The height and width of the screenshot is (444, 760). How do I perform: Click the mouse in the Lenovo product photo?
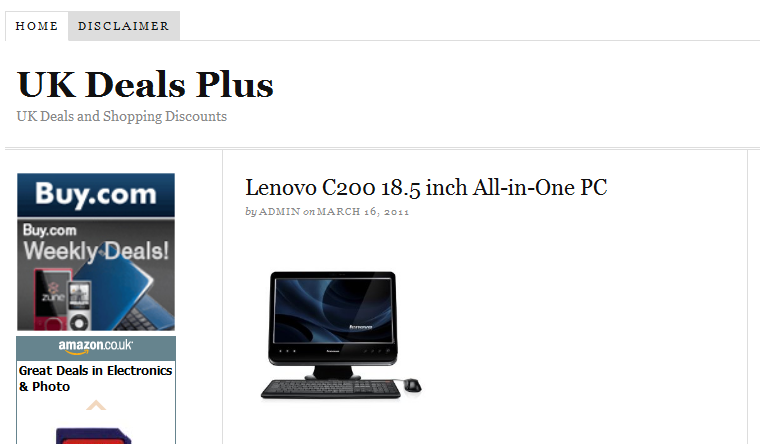click(x=413, y=385)
